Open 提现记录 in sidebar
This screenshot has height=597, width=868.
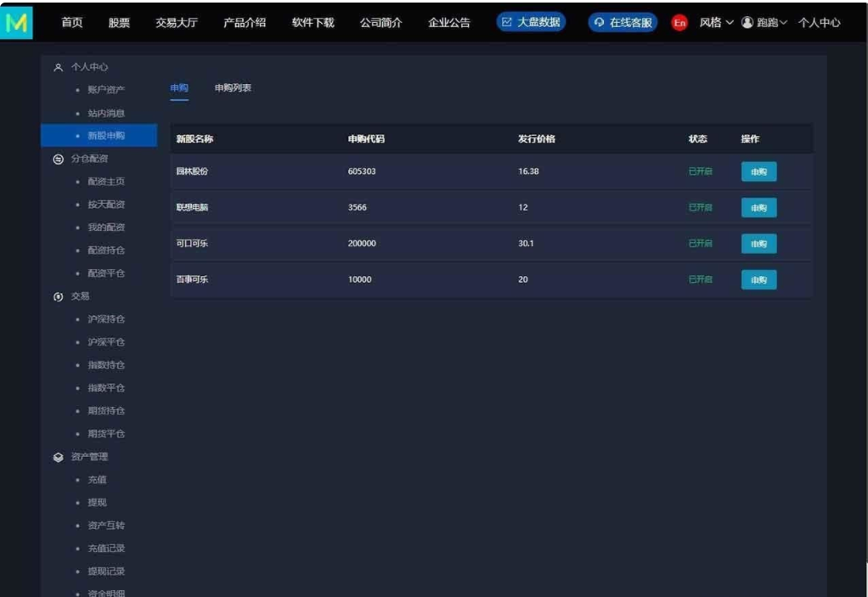(106, 572)
